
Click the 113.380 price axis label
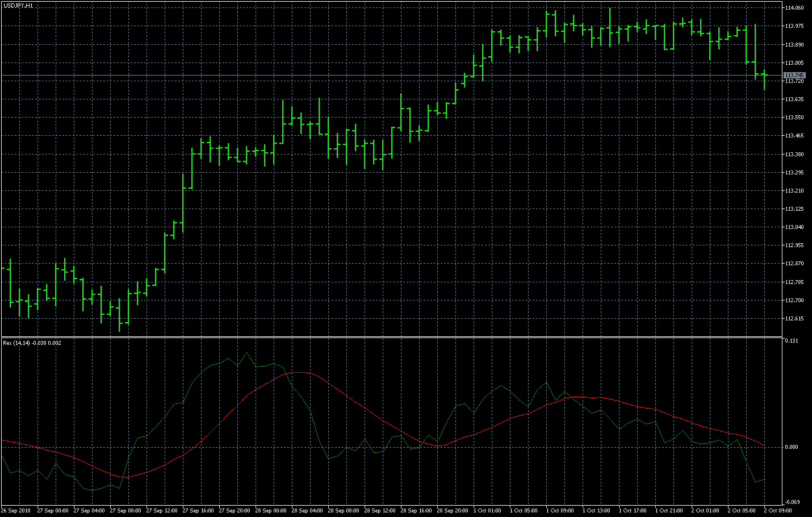click(794, 154)
